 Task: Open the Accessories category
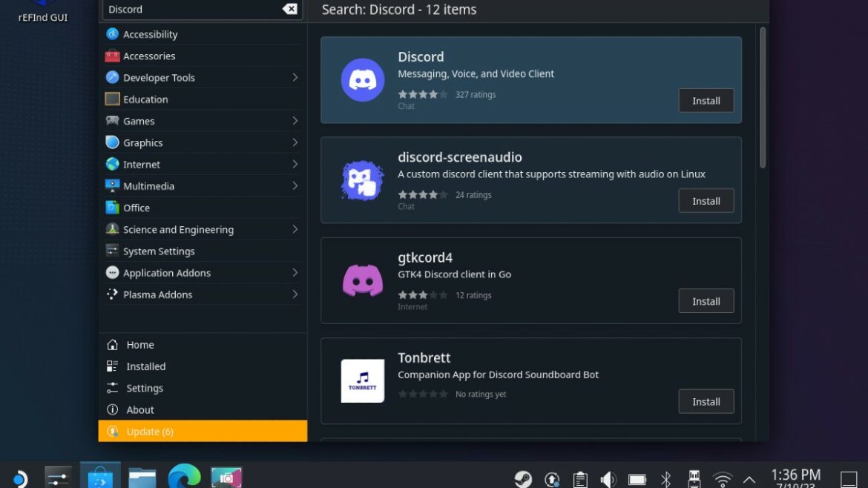[202, 56]
